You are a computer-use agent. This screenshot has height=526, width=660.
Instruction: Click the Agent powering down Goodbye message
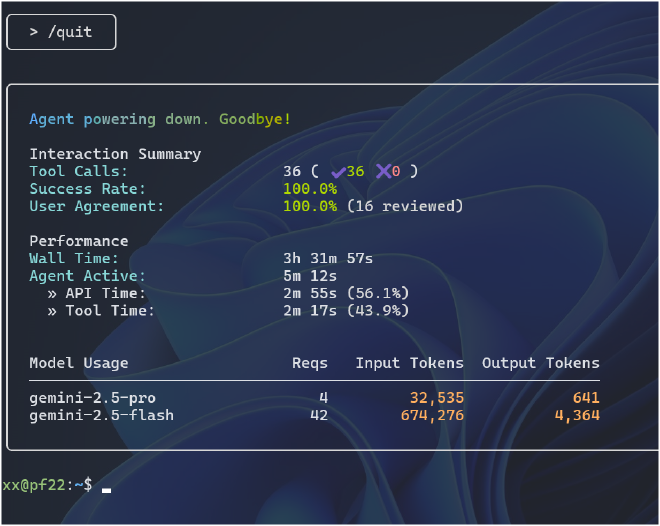tap(160, 120)
